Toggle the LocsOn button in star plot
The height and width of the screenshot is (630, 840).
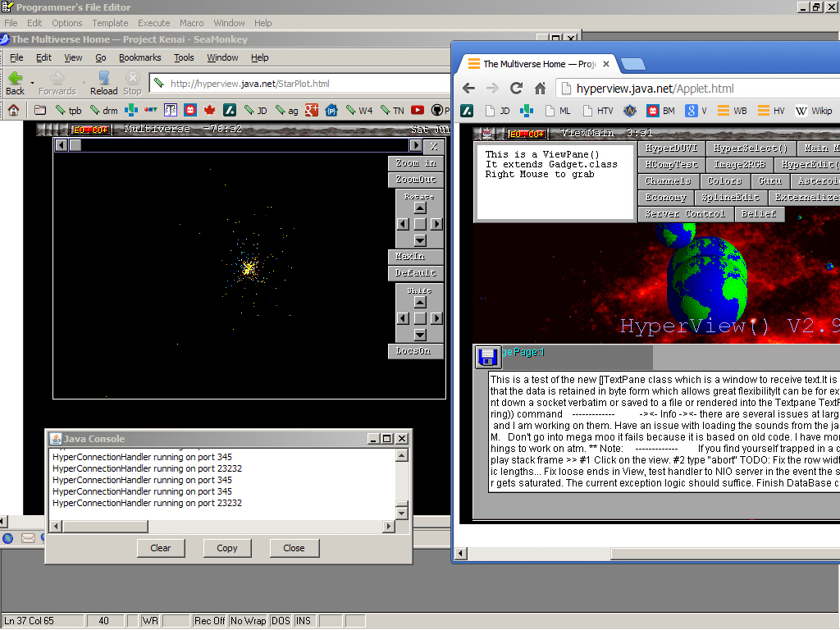click(x=415, y=351)
